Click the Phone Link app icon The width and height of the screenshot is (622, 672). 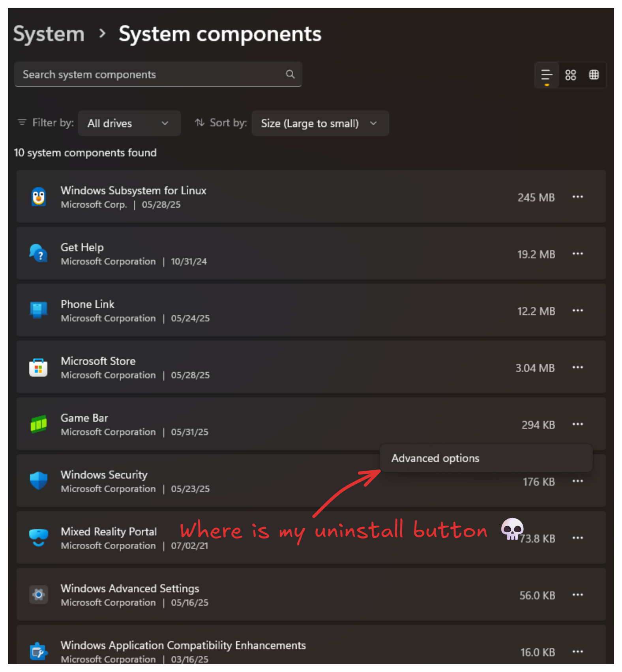coord(39,310)
